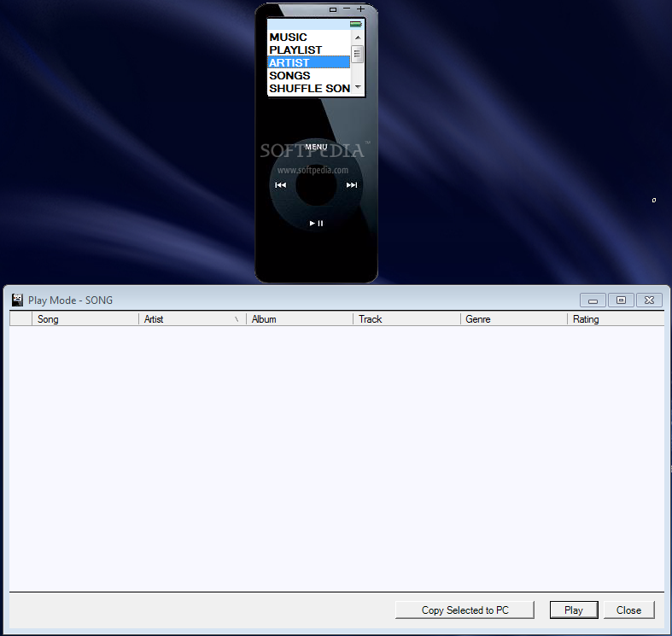The width and height of the screenshot is (672, 636).
Task: Sort list by the Rating column header
Action: pos(614,319)
